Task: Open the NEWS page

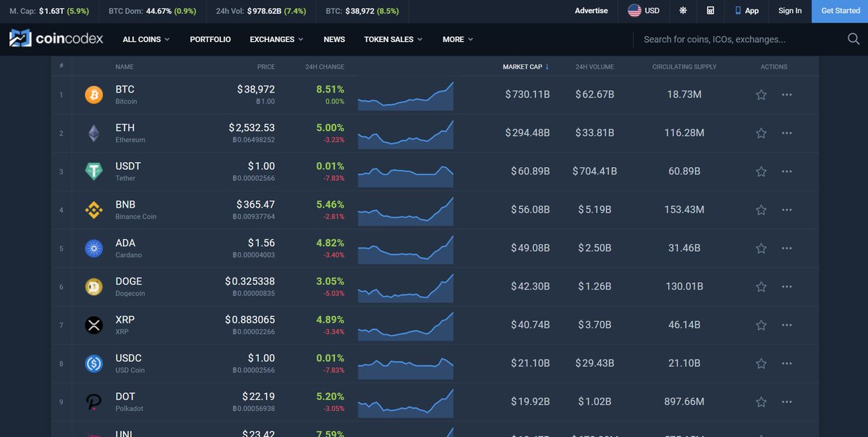Action: point(334,39)
